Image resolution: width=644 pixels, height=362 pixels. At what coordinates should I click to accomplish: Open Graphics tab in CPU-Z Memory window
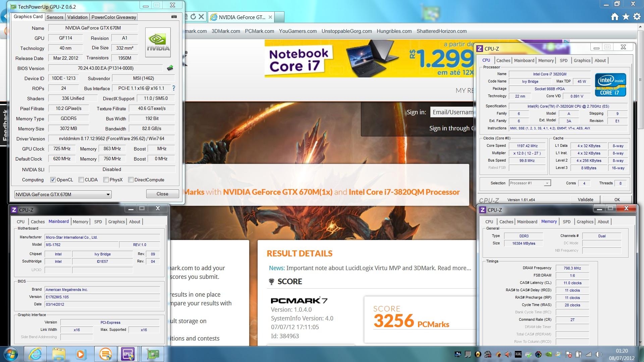(x=585, y=222)
